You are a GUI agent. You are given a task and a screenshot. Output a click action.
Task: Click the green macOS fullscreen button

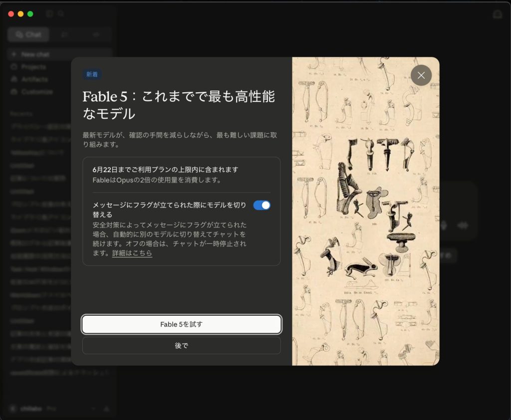pyautogui.click(x=30, y=13)
